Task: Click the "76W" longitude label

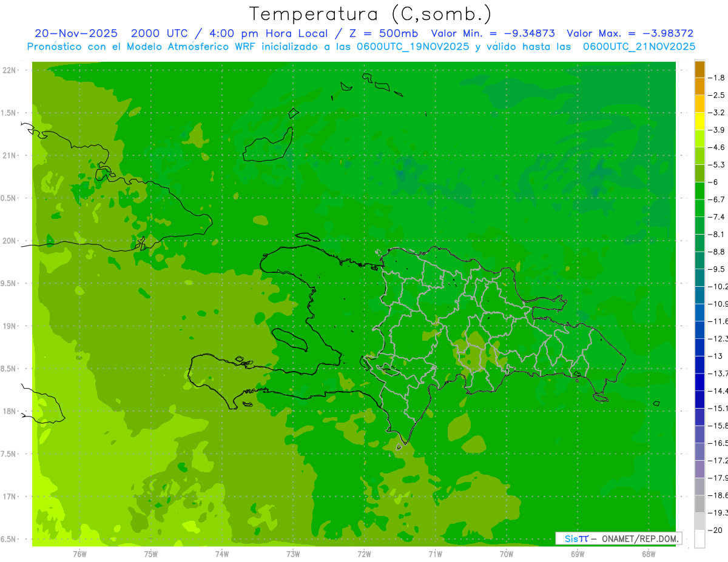Action: (79, 554)
